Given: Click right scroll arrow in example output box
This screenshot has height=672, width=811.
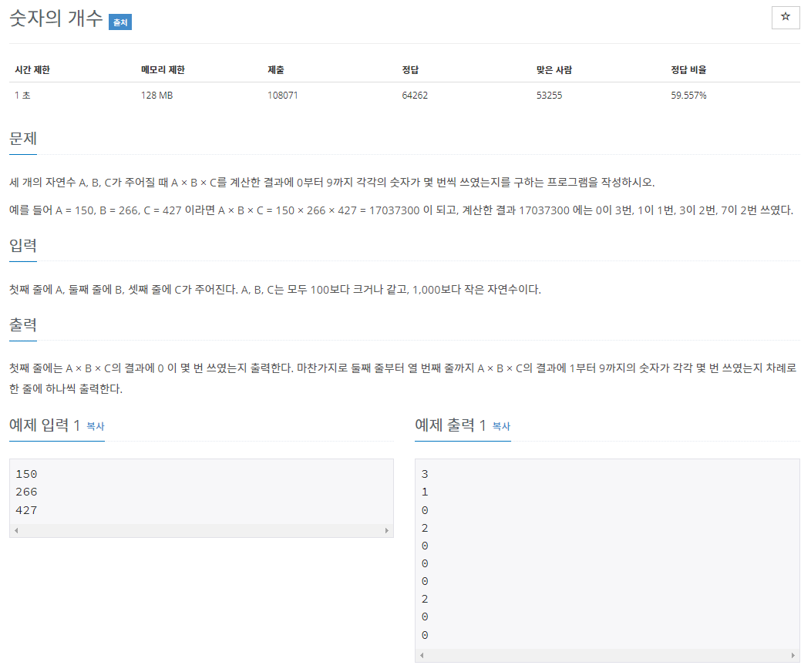Looking at the screenshot, I should click(x=793, y=656).
